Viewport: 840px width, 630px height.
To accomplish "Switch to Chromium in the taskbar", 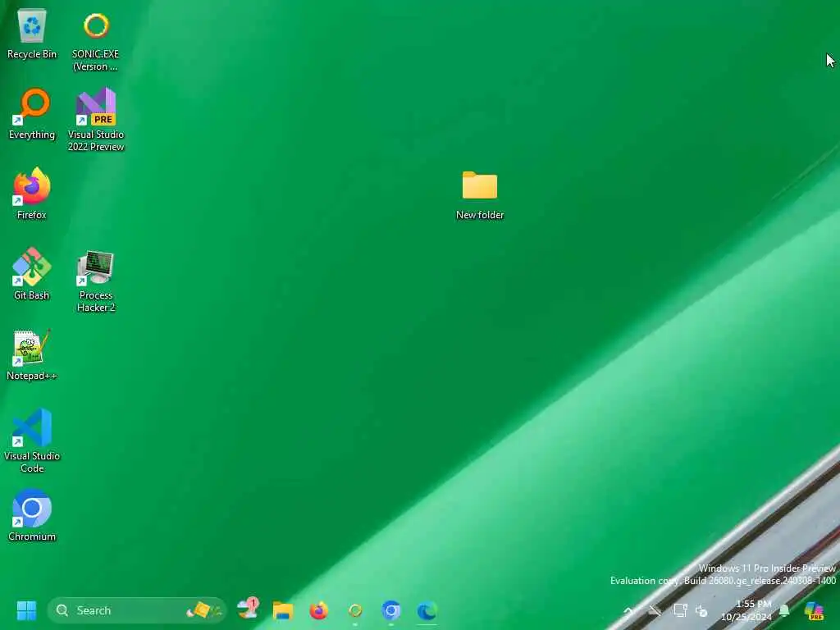I will (x=391, y=610).
